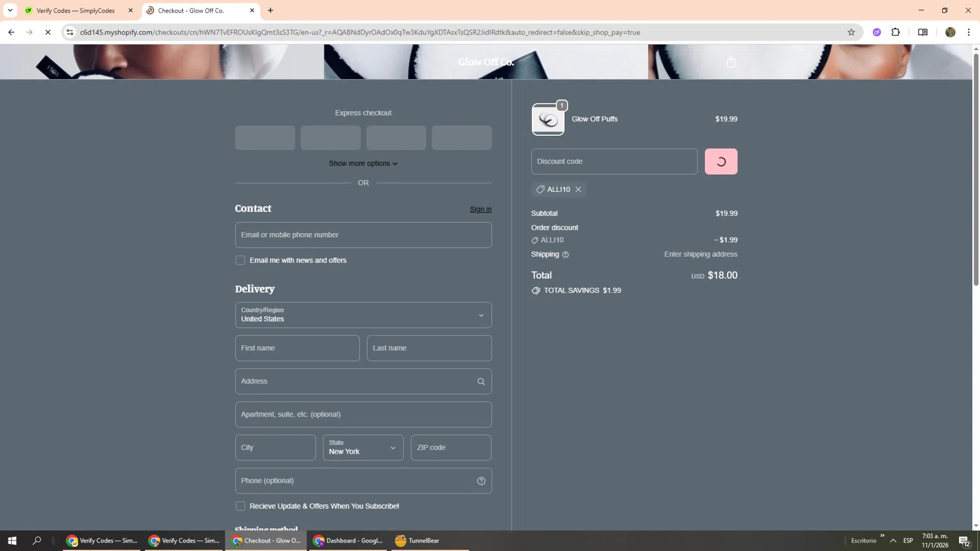Open TunnelBear from taskbar

[430, 541]
